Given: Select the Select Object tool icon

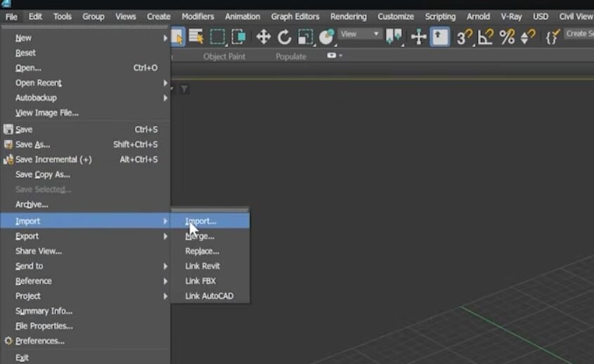Looking at the screenshot, I should pos(178,37).
